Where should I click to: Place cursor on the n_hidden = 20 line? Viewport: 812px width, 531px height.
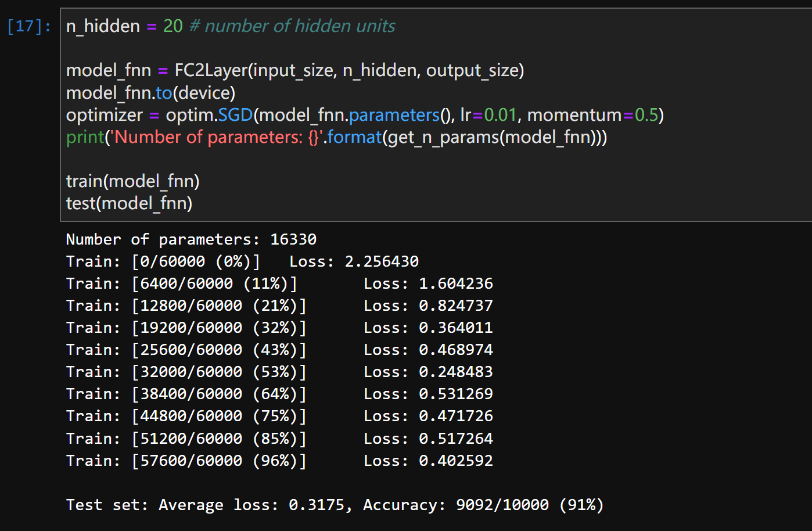point(231,26)
